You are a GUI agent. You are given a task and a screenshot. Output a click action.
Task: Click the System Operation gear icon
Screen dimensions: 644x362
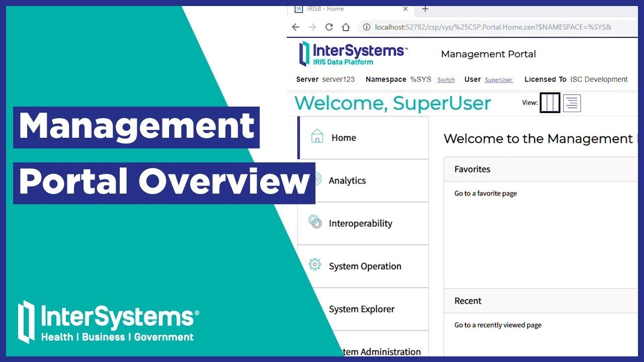click(315, 264)
